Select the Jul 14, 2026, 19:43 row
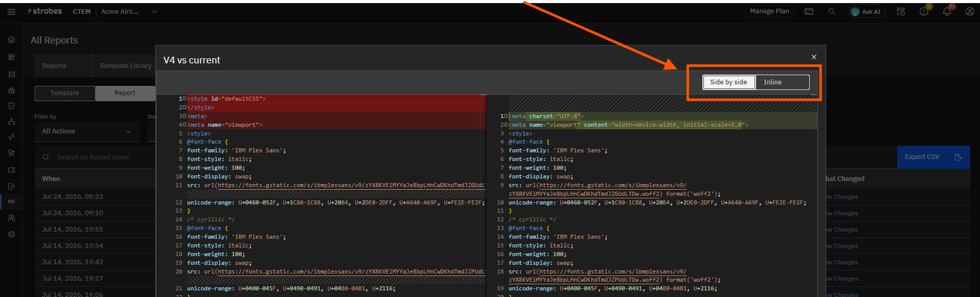Image resolution: width=980 pixels, height=297 pixels. (x=95, y=262)
